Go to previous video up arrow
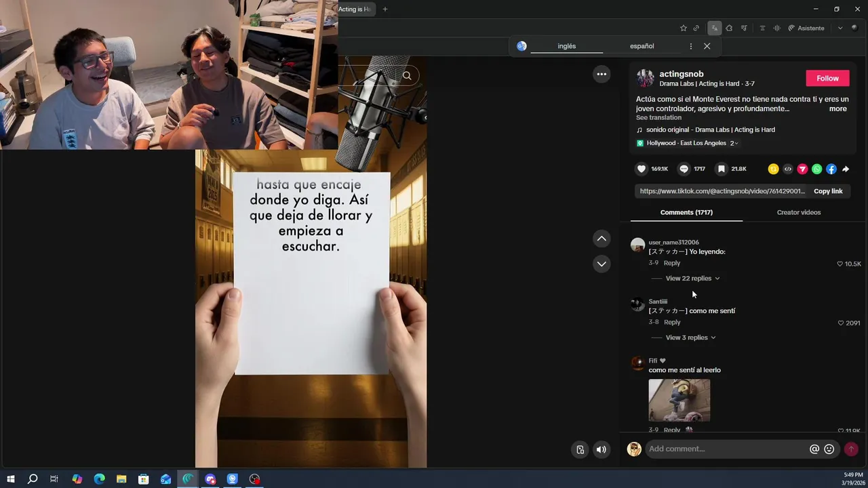Viewport: 868px width, 488px height. (601, 239)
